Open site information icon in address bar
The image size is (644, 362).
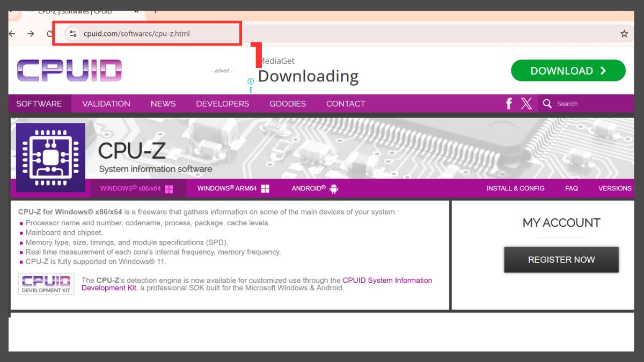click(x=73, y=34)
